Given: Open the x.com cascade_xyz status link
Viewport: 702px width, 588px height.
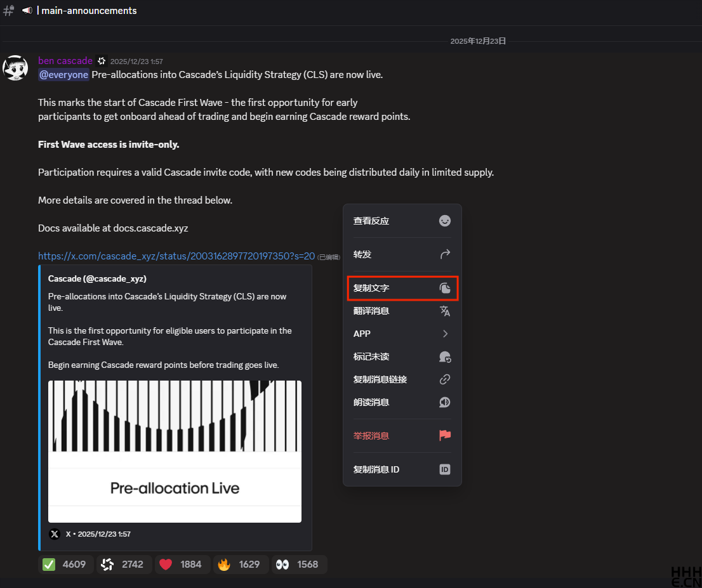Looking at the screenshot, I should [x=176, y=256].
